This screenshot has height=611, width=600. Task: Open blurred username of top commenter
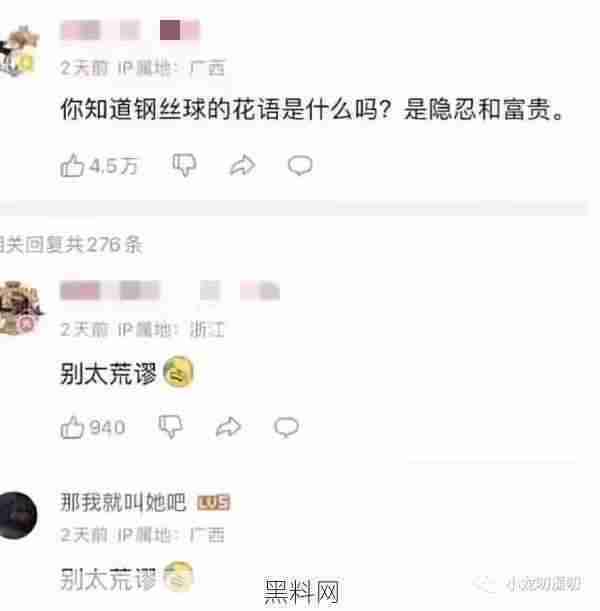click(x=130, y=30)
